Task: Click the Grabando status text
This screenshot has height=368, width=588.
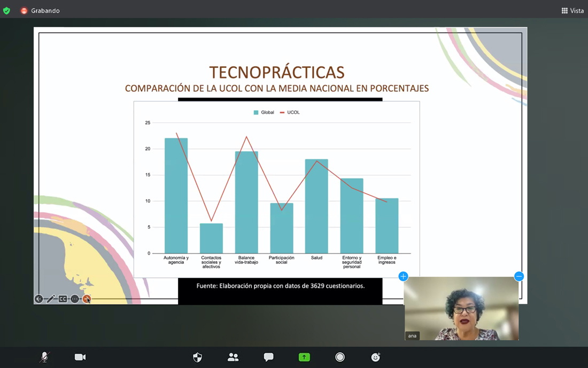Action: click(45, 11)
